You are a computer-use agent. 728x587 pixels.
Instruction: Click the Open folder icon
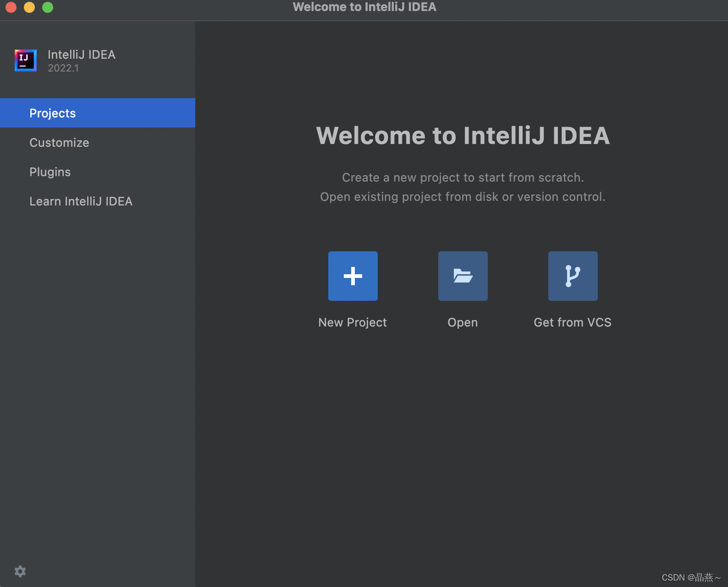click(463, 276)
